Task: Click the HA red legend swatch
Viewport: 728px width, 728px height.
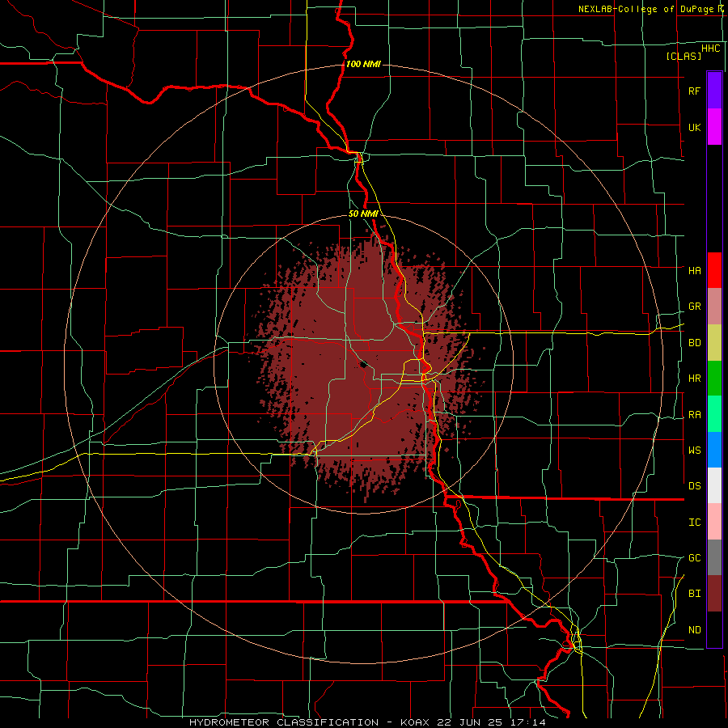Action: click(x=714, y=270)
